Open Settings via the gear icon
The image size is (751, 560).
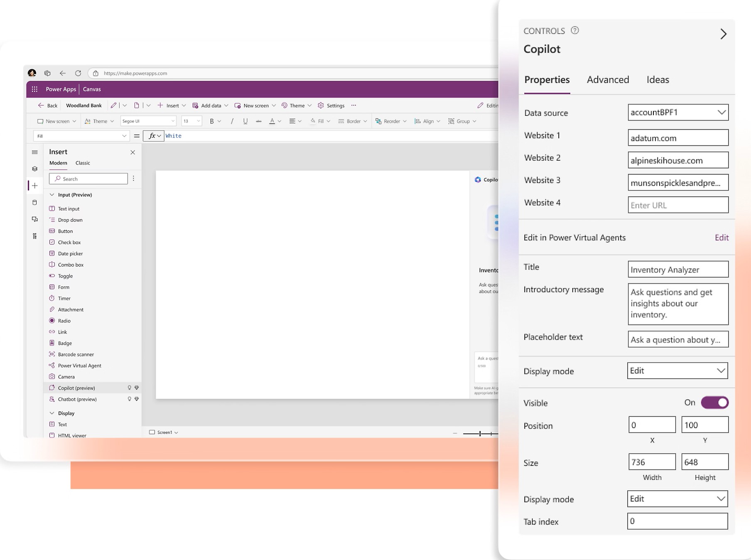click(x=321, y=106)
